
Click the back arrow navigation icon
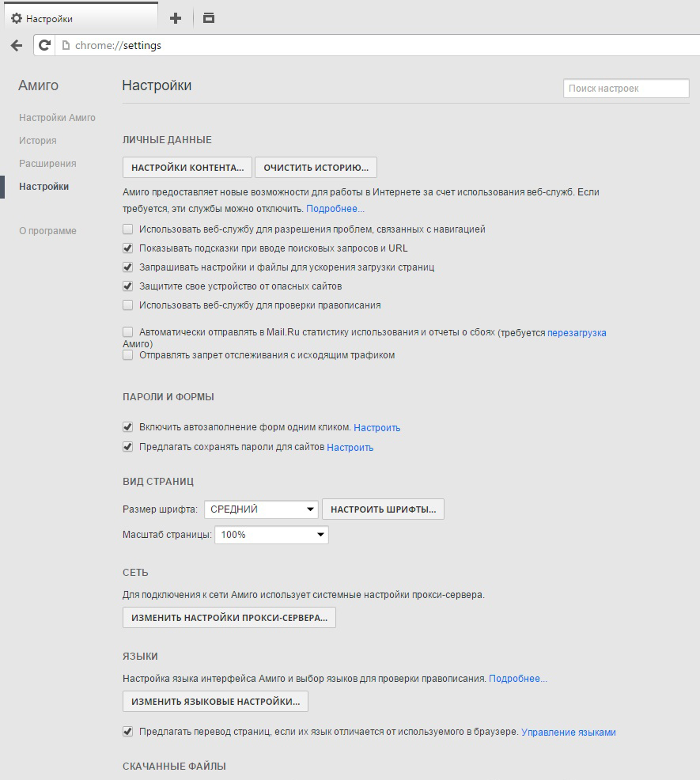click(17, 46)
